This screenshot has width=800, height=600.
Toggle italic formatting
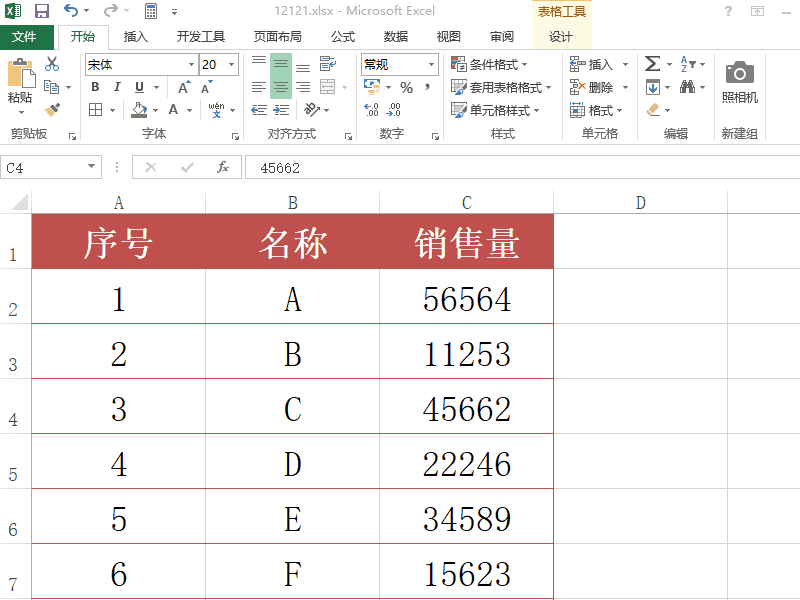118,85
